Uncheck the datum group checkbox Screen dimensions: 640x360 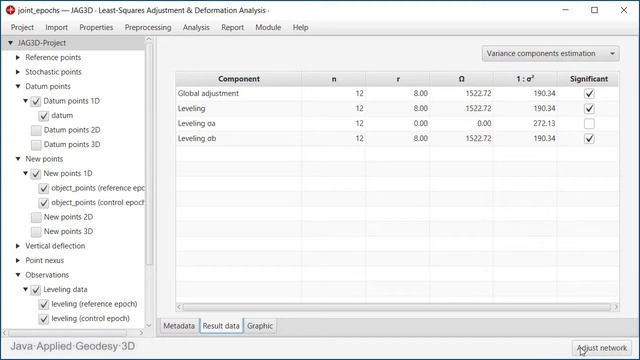pyautogui.click(x=44, y=116)
